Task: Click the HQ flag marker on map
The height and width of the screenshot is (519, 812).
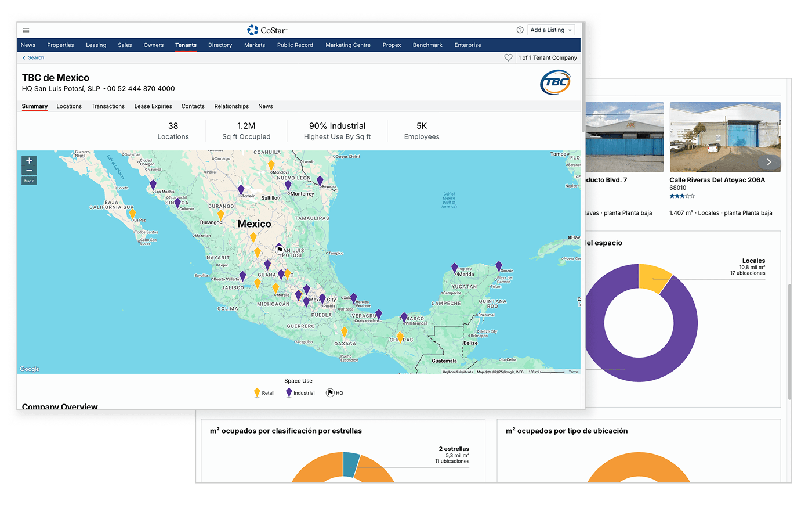Action: [x=280, y=250]
